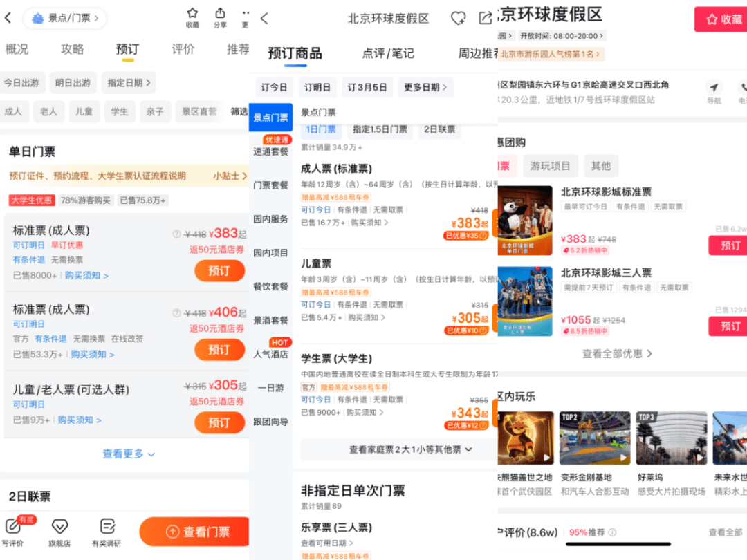This screenshot has width=747, height=560.
Task: Open the 筛选 filter option
Action: click(x=239, y=112)
